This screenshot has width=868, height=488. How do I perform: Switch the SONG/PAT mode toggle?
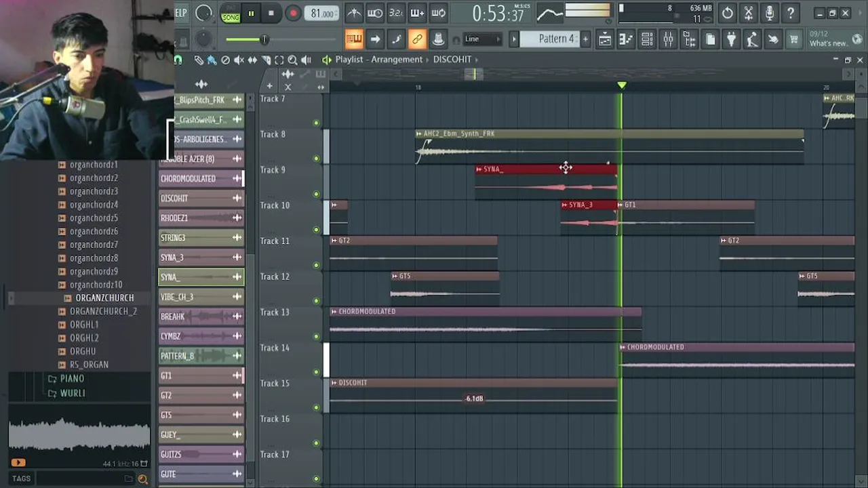pyautogui.click(x=231, y=14)
